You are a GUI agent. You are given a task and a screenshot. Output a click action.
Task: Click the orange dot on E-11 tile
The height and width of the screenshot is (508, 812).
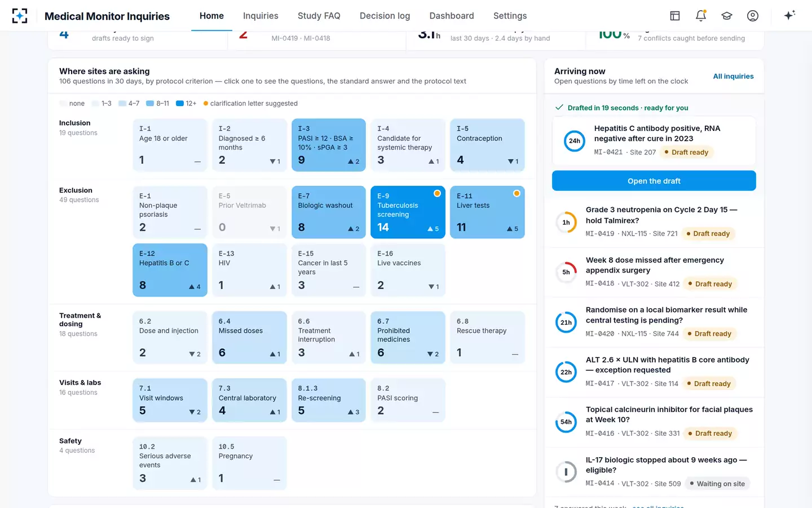pos(517,194)
